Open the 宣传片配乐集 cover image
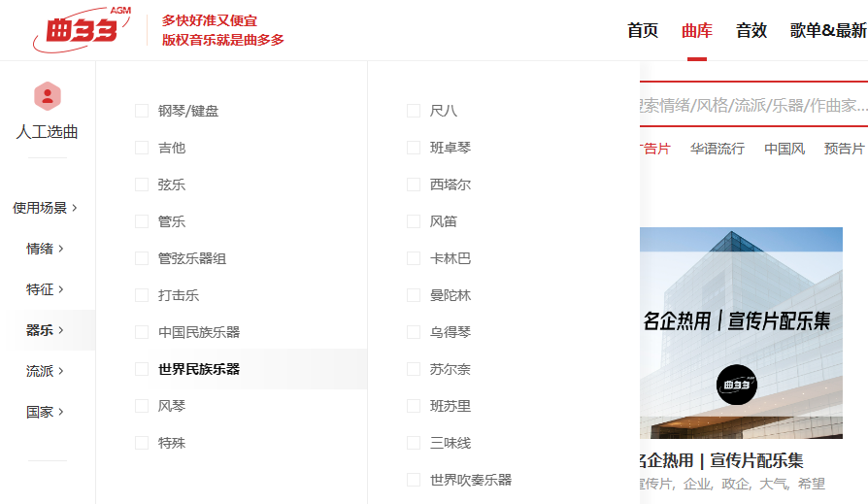 pos(741,333)
